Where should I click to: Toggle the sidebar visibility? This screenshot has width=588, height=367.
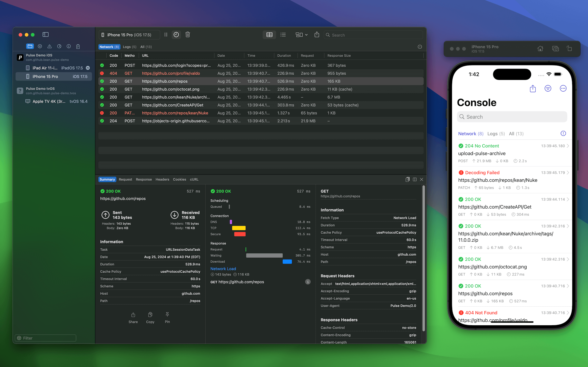(45, 34)
